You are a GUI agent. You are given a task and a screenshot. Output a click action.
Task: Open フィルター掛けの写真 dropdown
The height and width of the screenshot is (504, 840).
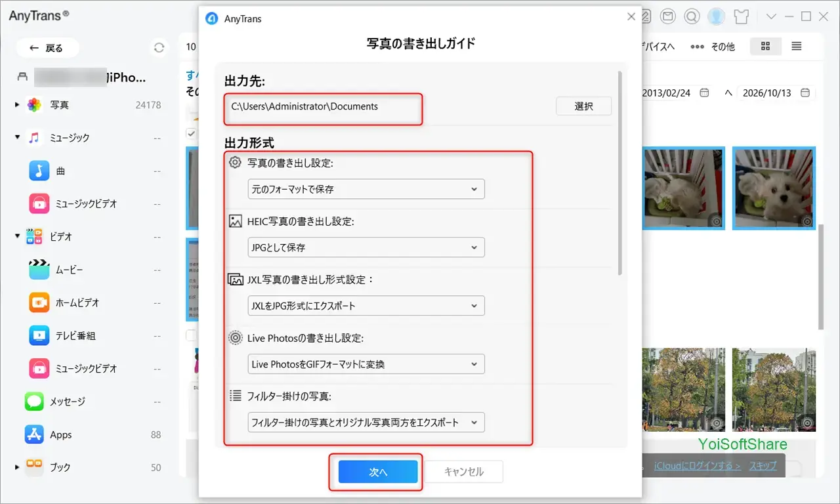366,422
